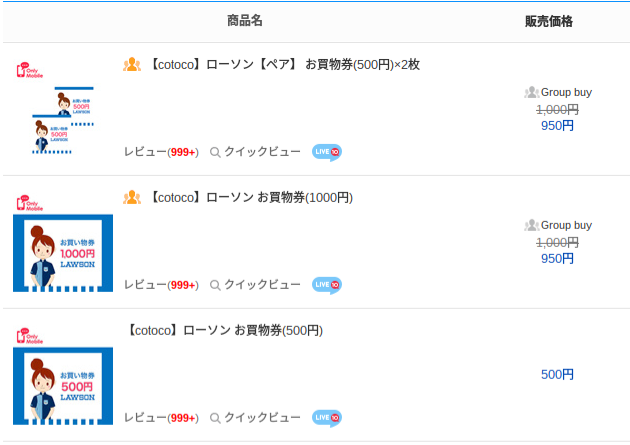Open 【cotoco】ローソン お買物券(500円) product link

coord(225,330)
